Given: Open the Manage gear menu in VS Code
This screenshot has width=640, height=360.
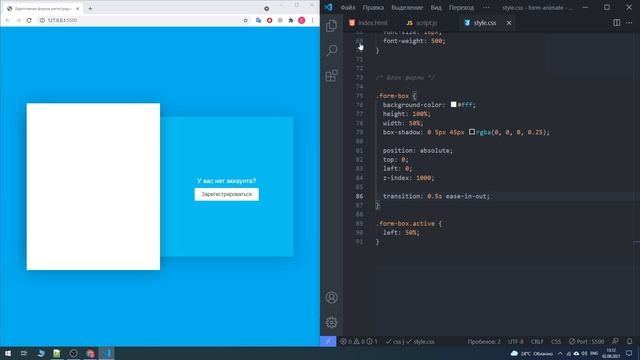Looking at the screenshot, I should [331, 322].
